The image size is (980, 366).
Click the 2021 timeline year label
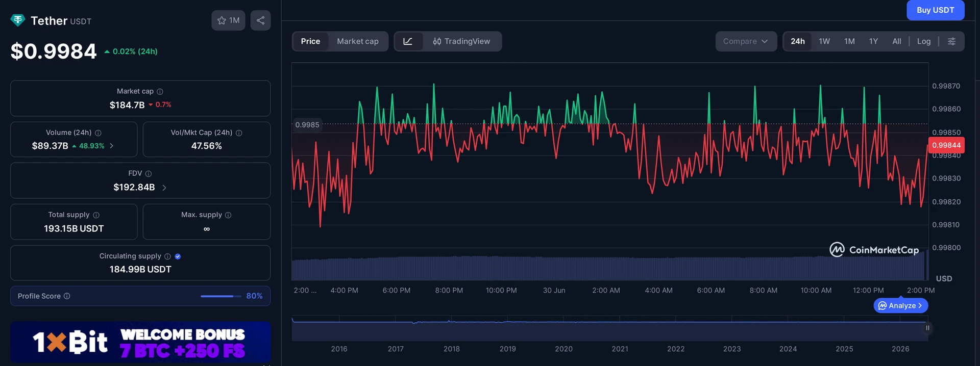620,349
